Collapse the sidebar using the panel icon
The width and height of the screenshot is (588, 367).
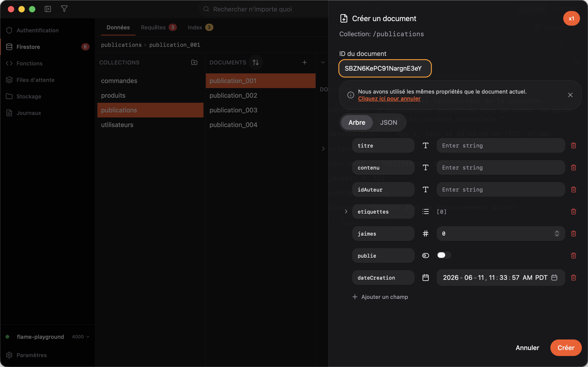click(48, 9)
